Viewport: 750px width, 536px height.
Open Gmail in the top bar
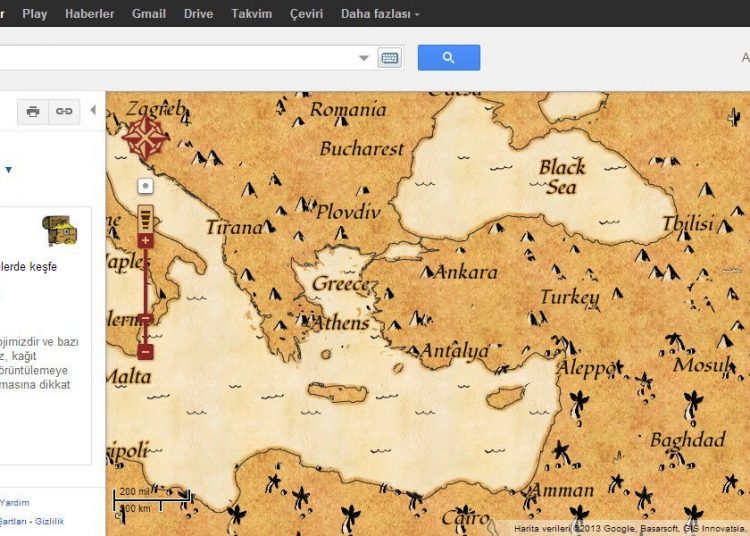click(x=149, y=14)
